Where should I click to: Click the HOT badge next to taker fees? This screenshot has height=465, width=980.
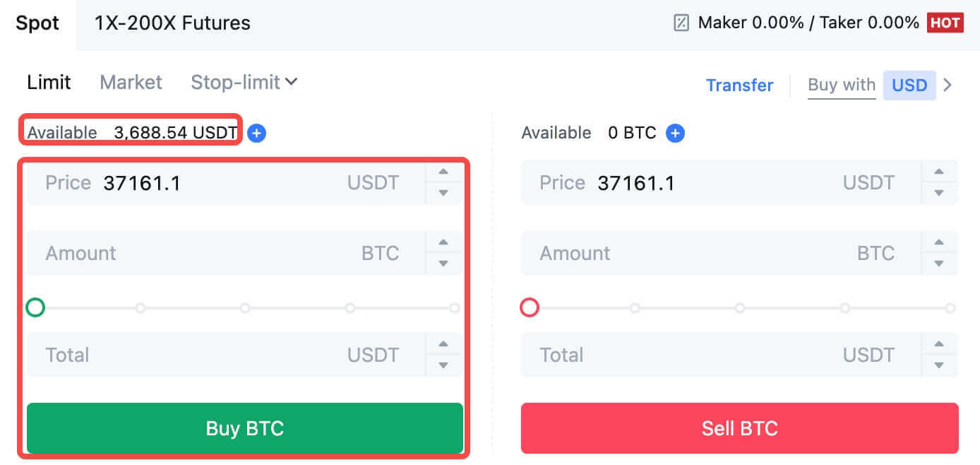tap(946, 22)
